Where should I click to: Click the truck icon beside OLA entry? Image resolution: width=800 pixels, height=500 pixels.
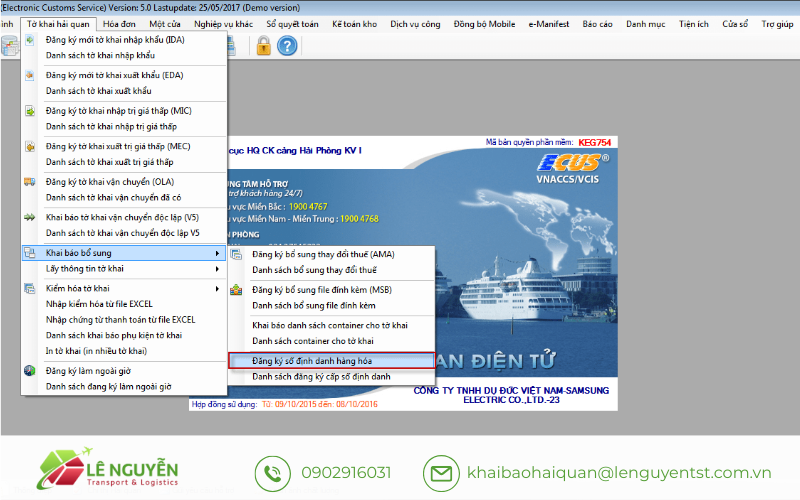point(30,182)
